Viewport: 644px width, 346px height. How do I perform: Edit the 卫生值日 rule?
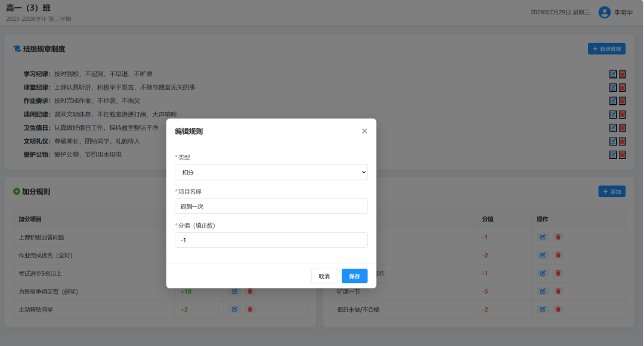(x=613, y=128)
